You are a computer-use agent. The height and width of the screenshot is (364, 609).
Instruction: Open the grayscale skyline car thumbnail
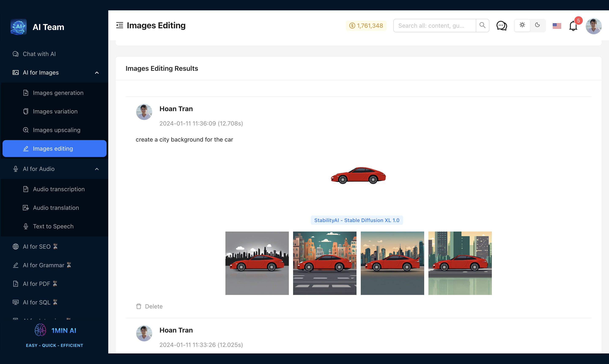(257, 263)
